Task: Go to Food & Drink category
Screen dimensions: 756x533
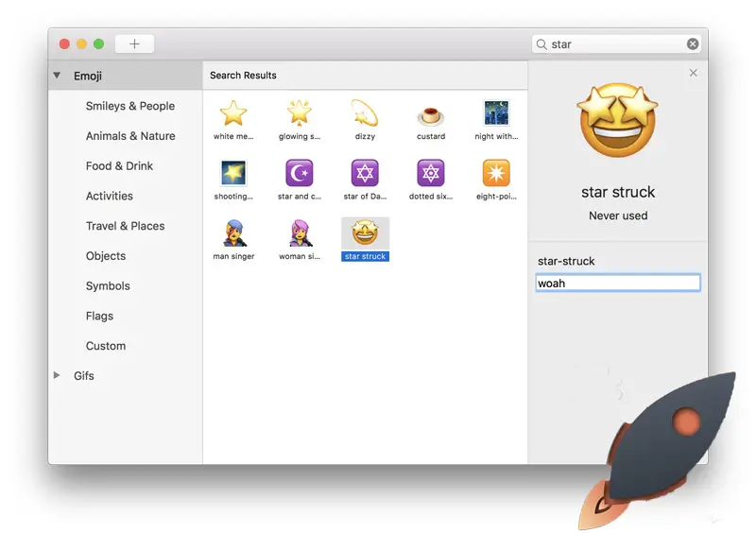Action: (119, 166)
